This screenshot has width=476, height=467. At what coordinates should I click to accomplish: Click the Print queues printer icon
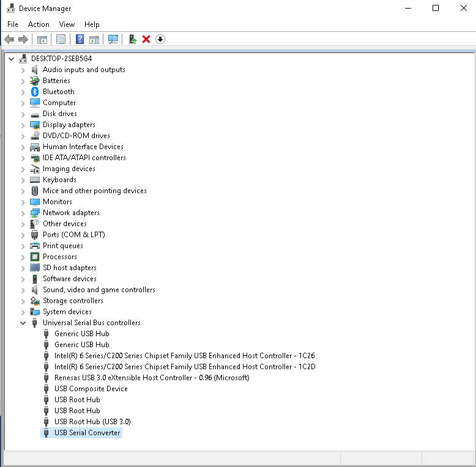click(35, 246)
